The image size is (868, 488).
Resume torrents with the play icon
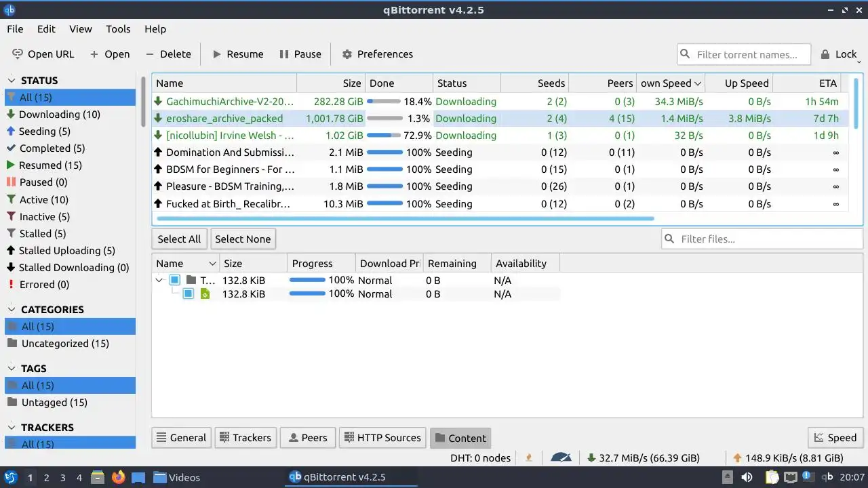point(217,54)
